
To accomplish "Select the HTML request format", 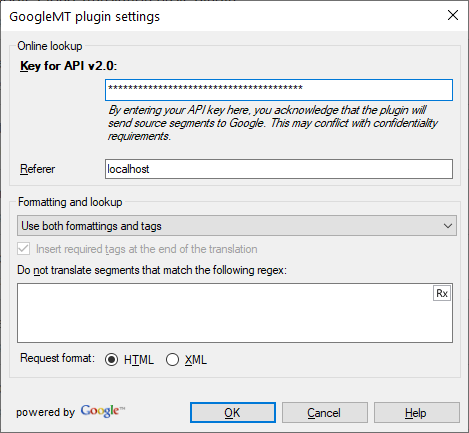I will 111,360.
